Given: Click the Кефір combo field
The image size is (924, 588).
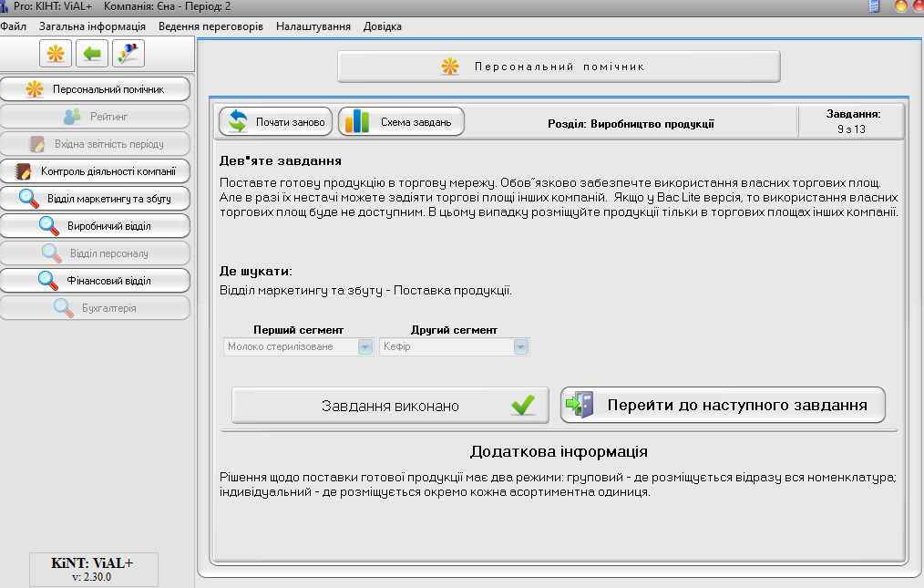Looking at the screenshot, I should point(455,346).
